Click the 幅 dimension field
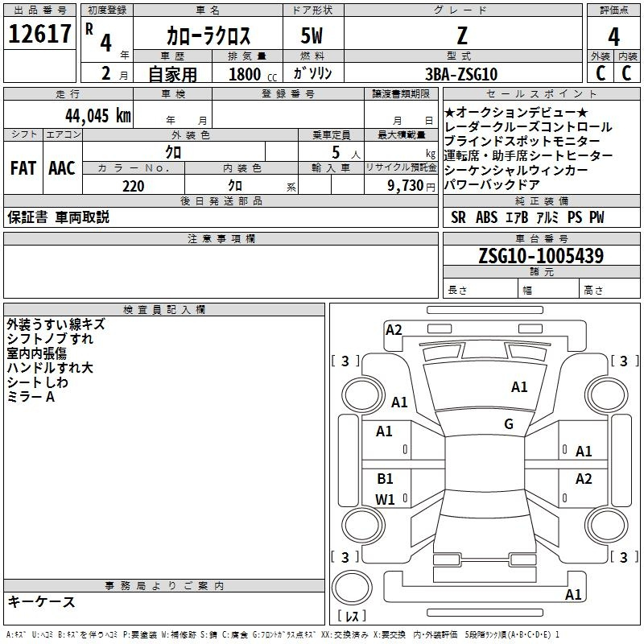The image size is (644, 644). 548,290
